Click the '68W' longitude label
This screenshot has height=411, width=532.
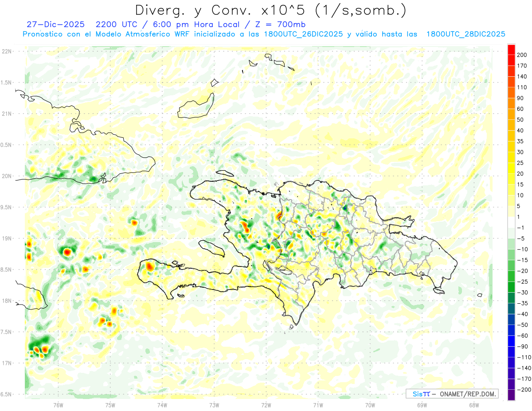[x=474, y=405]
